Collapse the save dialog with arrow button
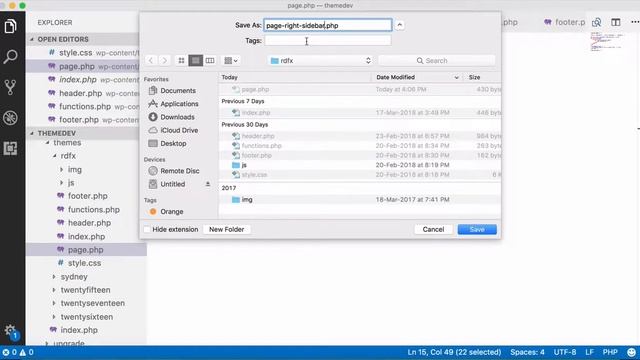The image size is (640, 360). click(400, 25)
